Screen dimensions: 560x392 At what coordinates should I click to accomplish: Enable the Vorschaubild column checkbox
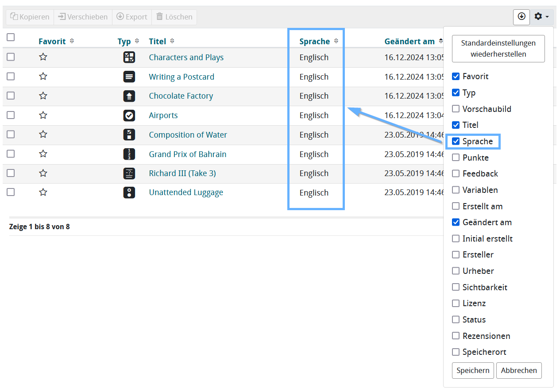(x=456, y=109)
